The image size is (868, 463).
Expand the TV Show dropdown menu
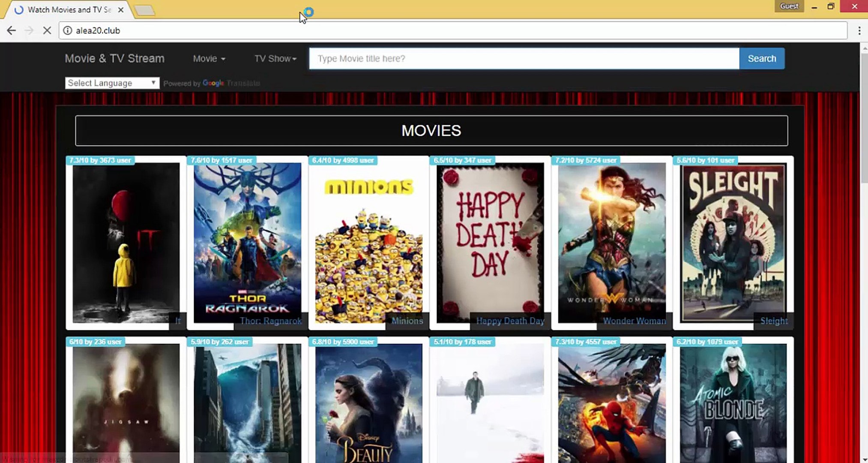275,59
